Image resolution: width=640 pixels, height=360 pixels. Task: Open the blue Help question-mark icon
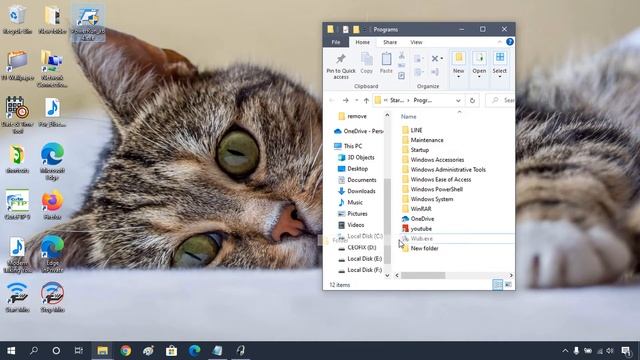[509, 42]
